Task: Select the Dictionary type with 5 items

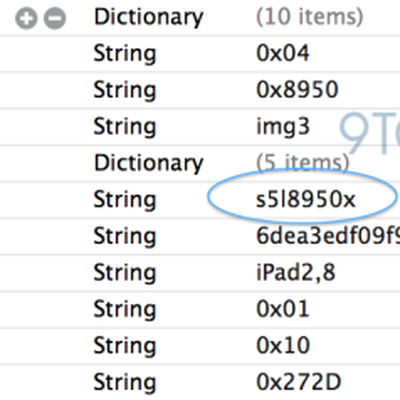Action: click(149, 163)
